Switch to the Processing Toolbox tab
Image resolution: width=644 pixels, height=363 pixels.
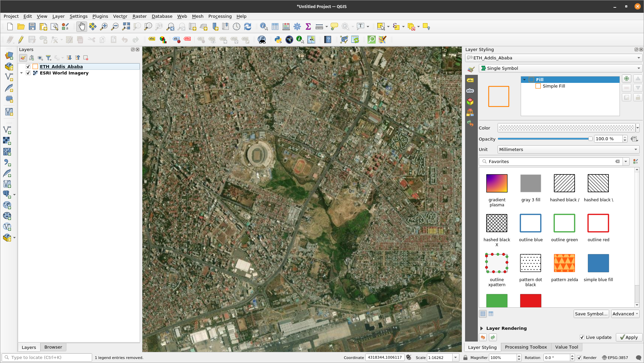pos(526,347)
